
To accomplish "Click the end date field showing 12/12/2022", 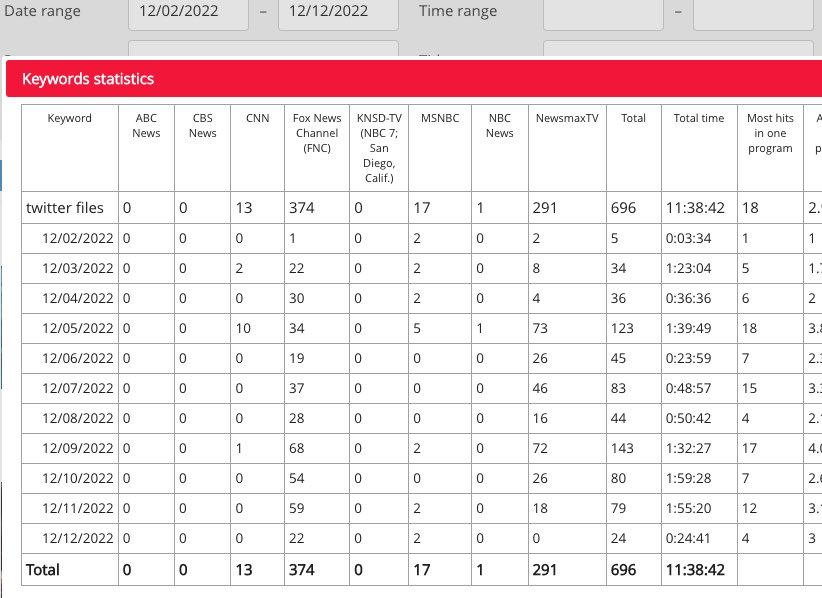I will tap(338, 12).
